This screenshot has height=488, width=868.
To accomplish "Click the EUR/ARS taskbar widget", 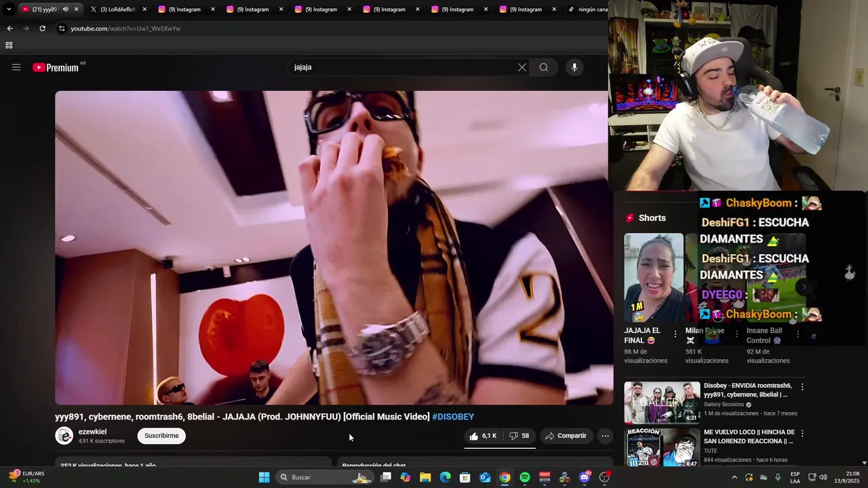I will [26, 477].
